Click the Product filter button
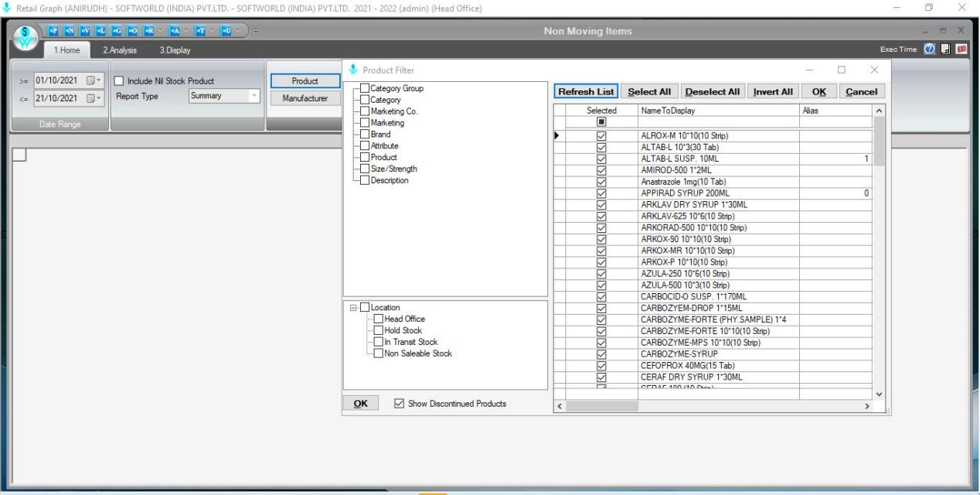The height and width of the screenshot is (495, 980). coord(305,81)
